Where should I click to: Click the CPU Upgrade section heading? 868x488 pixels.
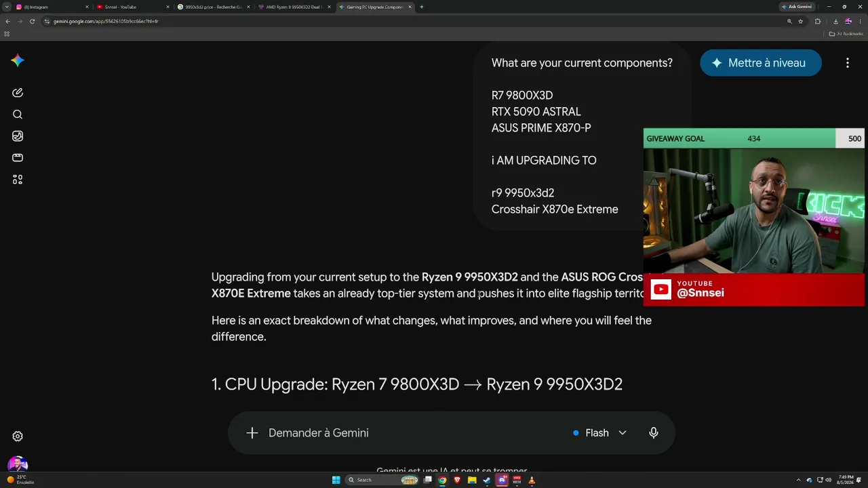tap(417, 384)
